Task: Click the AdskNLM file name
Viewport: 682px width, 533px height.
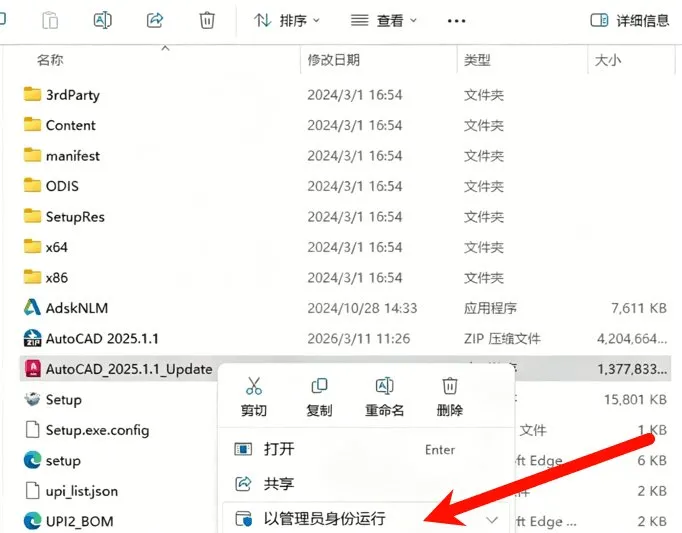Action: coord(77,308)
